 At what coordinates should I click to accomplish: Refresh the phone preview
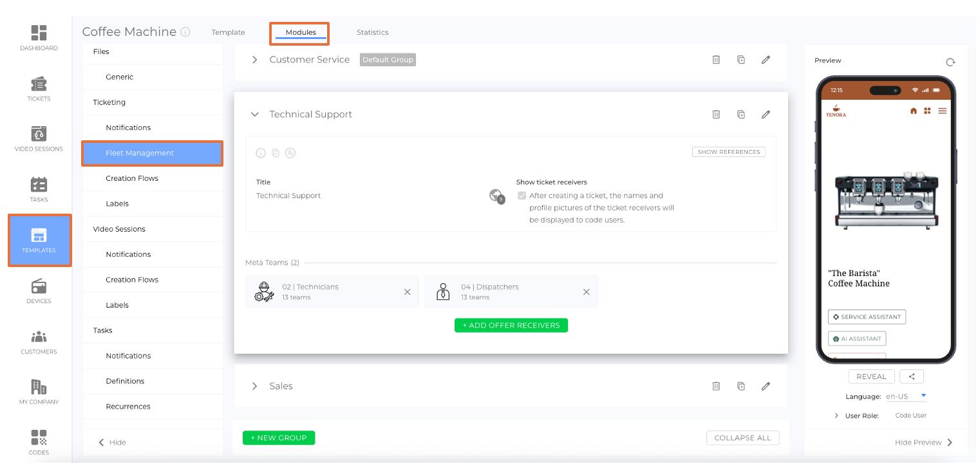tap(950, 62)
